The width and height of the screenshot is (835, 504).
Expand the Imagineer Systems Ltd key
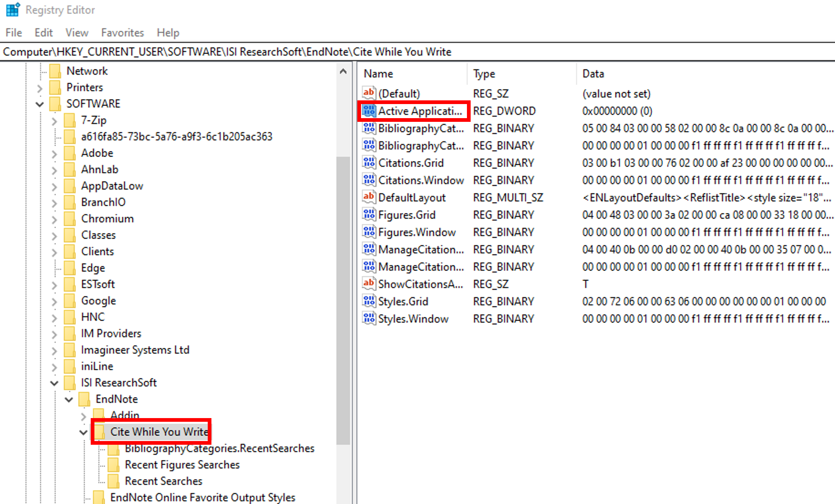pyautogui.click(x=54, y=351)
